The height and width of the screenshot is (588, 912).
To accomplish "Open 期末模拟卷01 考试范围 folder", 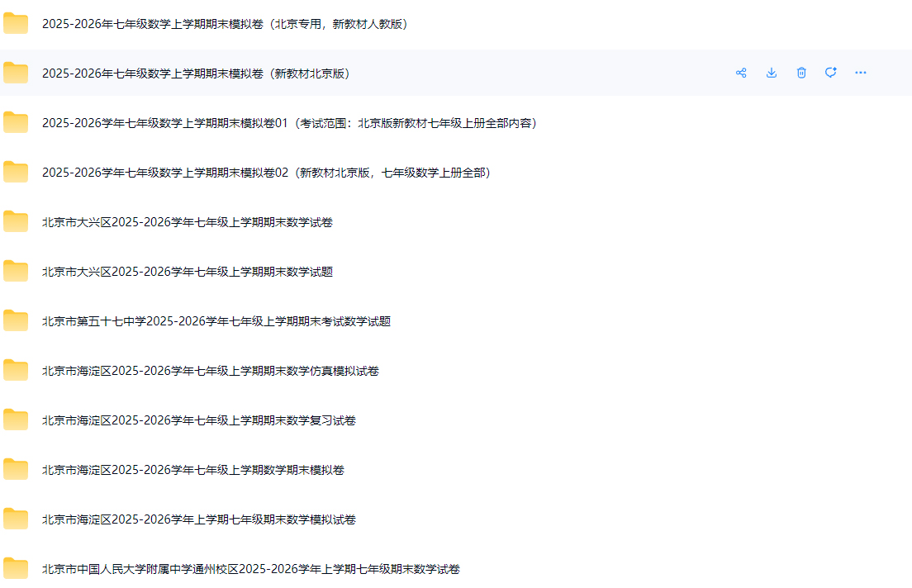I will [x=289, y=123].
